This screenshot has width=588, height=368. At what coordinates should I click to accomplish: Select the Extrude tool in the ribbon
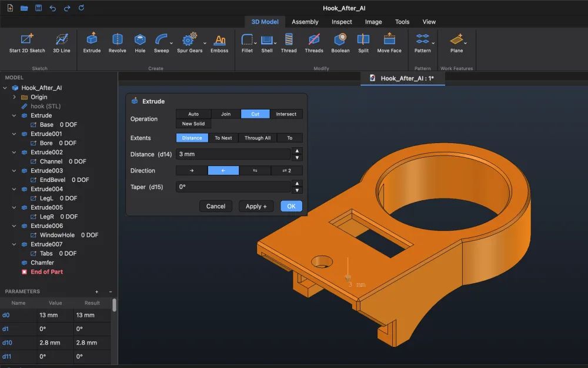[92, 43]
